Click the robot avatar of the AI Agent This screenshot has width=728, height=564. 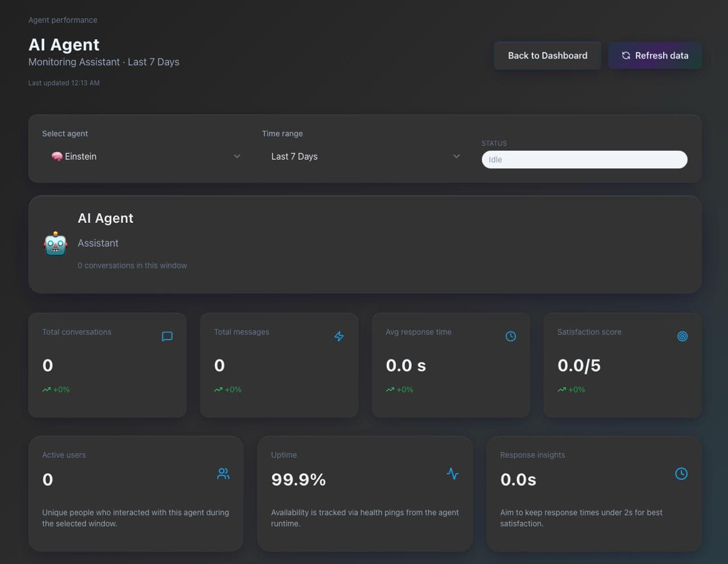(56, 244)
